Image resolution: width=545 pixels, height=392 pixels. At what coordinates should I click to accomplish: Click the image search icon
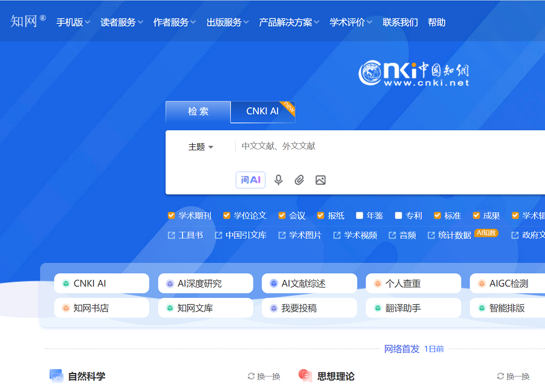(320, 180)
